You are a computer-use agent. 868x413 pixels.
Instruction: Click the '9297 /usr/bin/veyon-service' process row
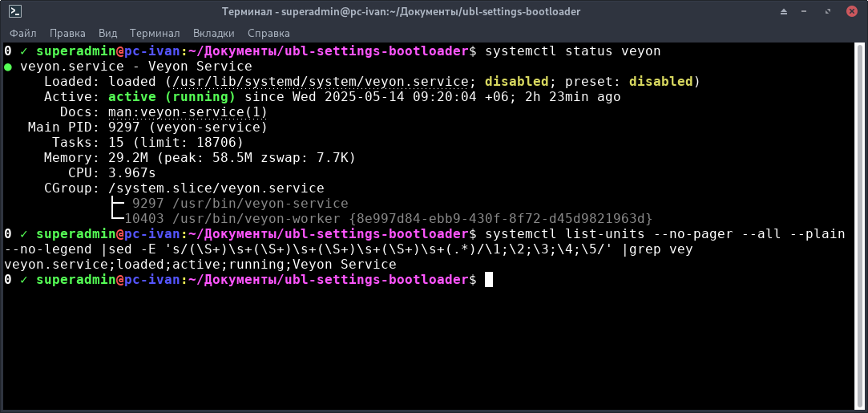tap(240, 203)
